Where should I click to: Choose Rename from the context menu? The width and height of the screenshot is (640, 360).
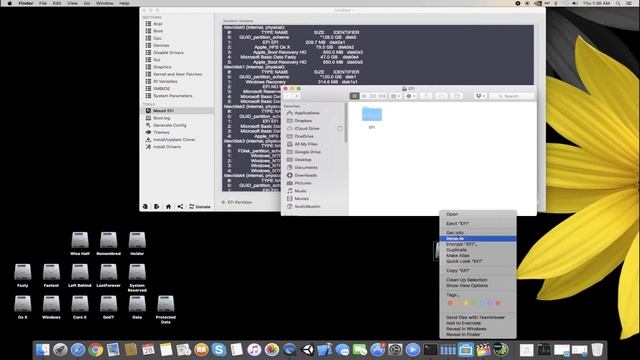478,238
